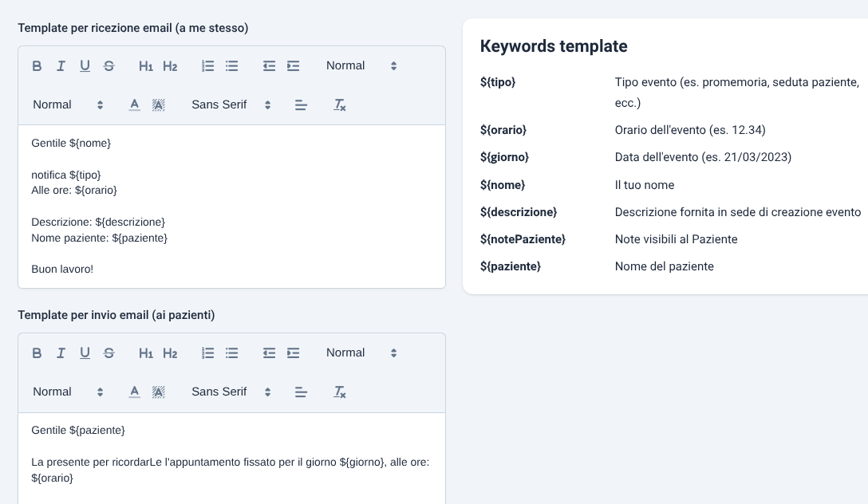Image resolution: width=868 pixels, height=504 pixels.
Task: Click into the ricezione email template text area
Action: click(x=231, y=207)
